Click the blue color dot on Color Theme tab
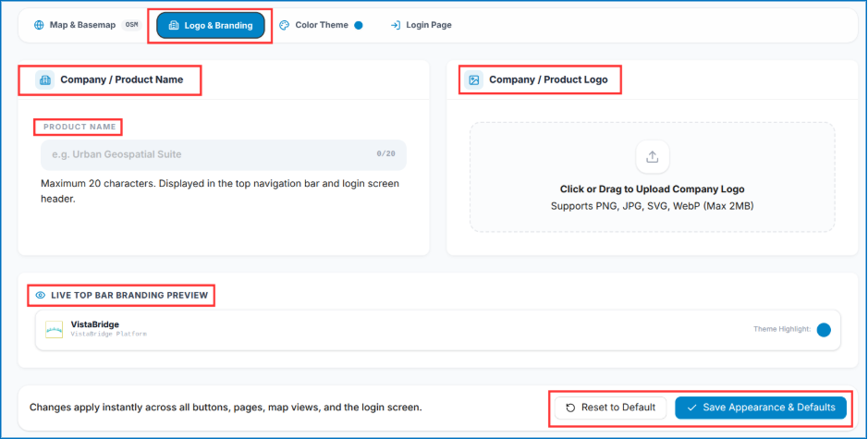Screen dimensions: 868x439 (x=358, y=25)
